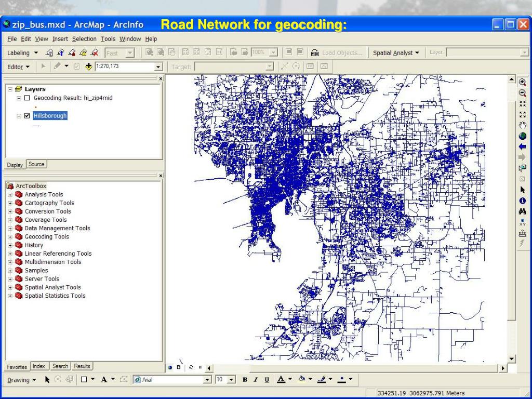Screen dimensions: 532x399
Task: Activate the Identify info tool
Action: click(523, 201)
